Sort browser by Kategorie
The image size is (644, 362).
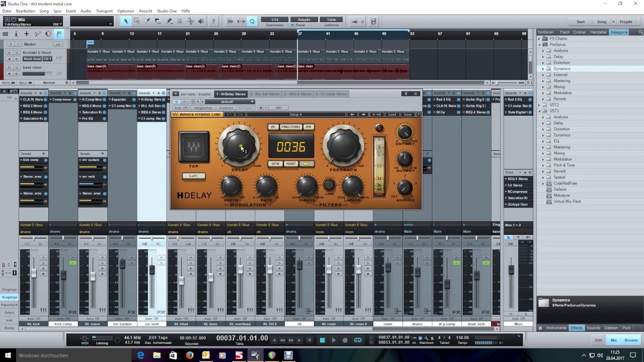point(619,32)
